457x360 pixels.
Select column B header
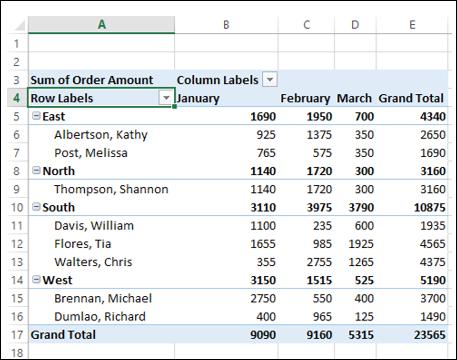coord(226,25)
